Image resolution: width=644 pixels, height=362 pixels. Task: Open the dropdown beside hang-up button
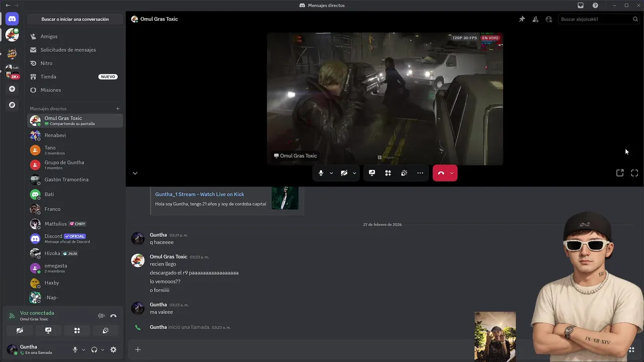[x=452, y=173]
